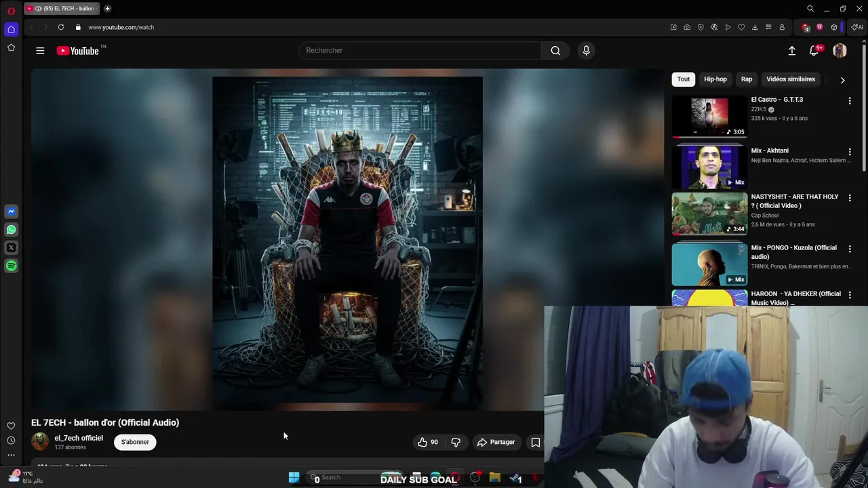Screen dimensions: 868x488
Task: Open Opera downloads icon
Action: click(755, 27)
